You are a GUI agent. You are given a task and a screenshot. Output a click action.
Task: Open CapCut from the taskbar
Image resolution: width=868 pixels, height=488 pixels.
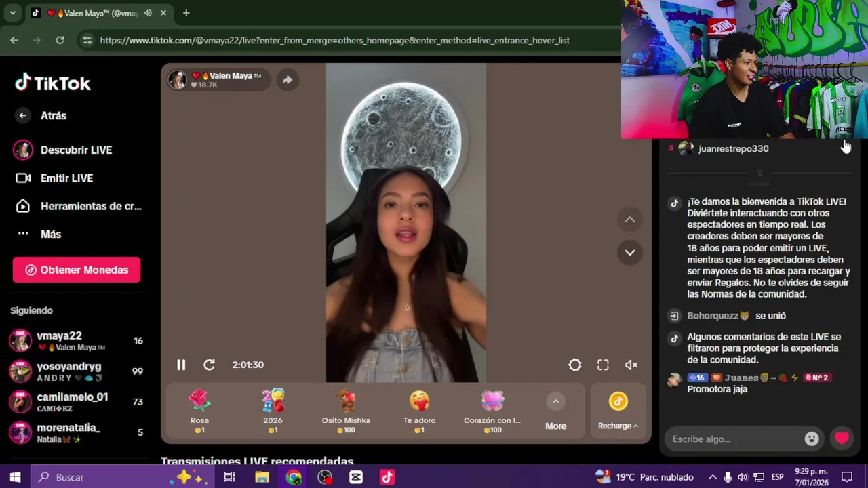tap(356, 477)
